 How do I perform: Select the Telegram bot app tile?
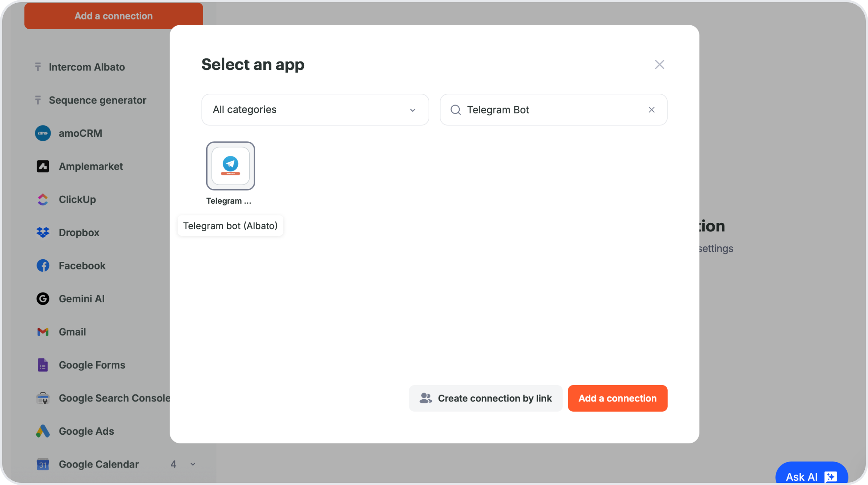tap(230, 166)
